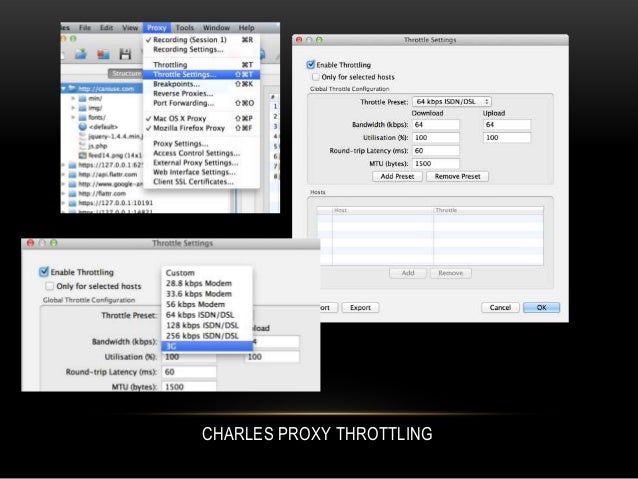Click the folder icon beside http://api.flattr.com
638x479 pixels.
tap(72, 174)
